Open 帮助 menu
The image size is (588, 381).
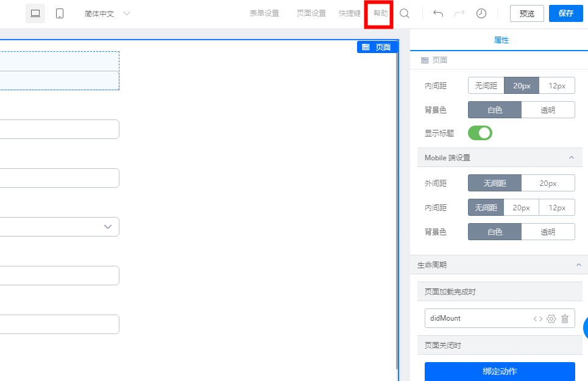click(x=380, y=13)
